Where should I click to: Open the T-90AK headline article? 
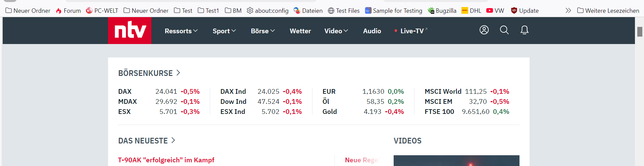[166, 160]
